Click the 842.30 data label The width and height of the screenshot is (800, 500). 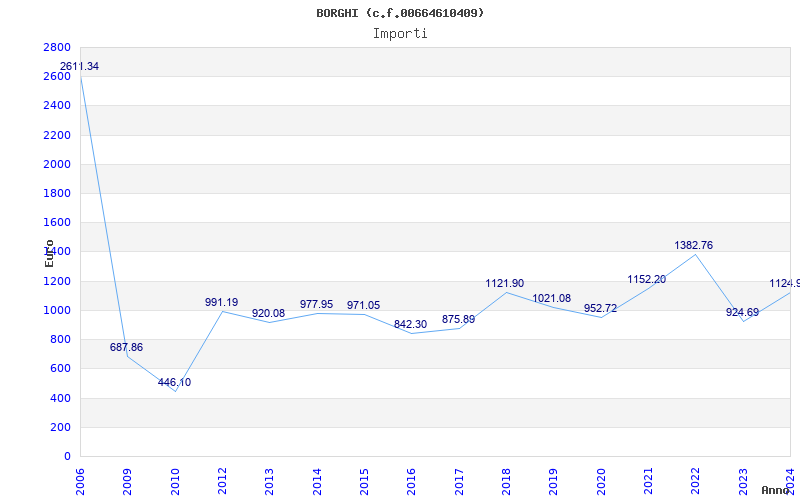[x=410, y=325]
